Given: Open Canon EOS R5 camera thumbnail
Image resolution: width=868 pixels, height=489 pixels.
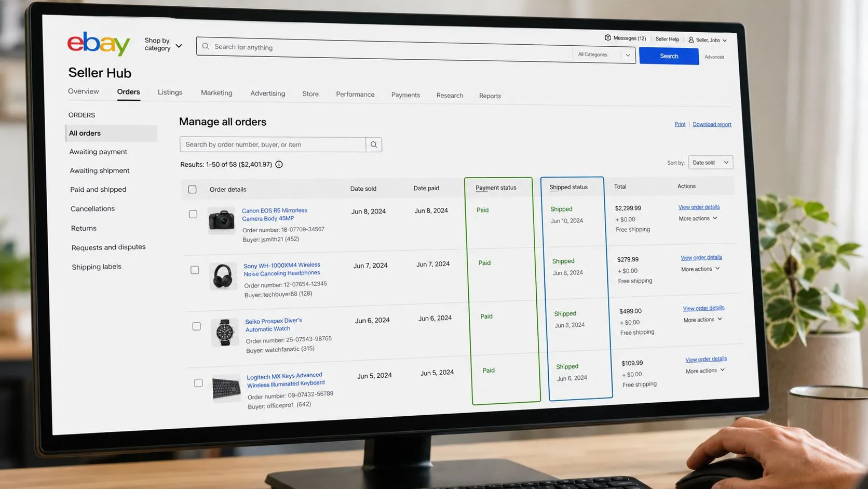Looking at the screenshot, I should [221, 220].
